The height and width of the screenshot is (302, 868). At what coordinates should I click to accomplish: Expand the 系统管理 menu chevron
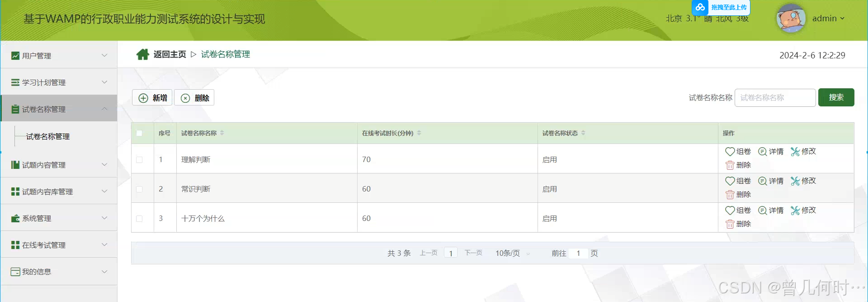pos(104,218)
